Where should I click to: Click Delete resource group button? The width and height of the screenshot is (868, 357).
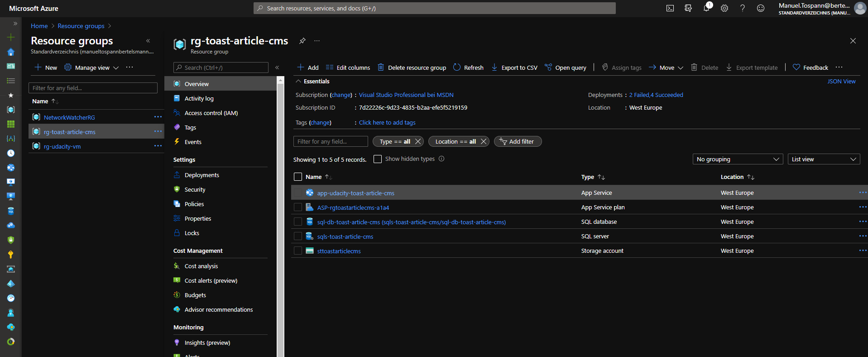tap(412, 68)
